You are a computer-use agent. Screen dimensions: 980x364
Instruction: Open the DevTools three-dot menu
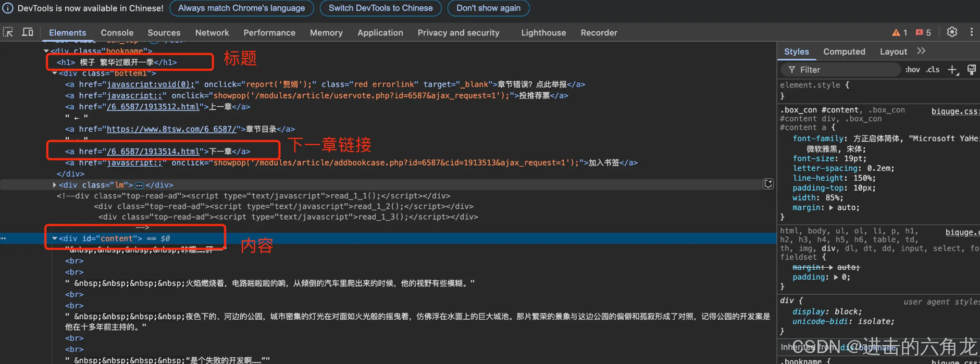click(x=972, y=32)
